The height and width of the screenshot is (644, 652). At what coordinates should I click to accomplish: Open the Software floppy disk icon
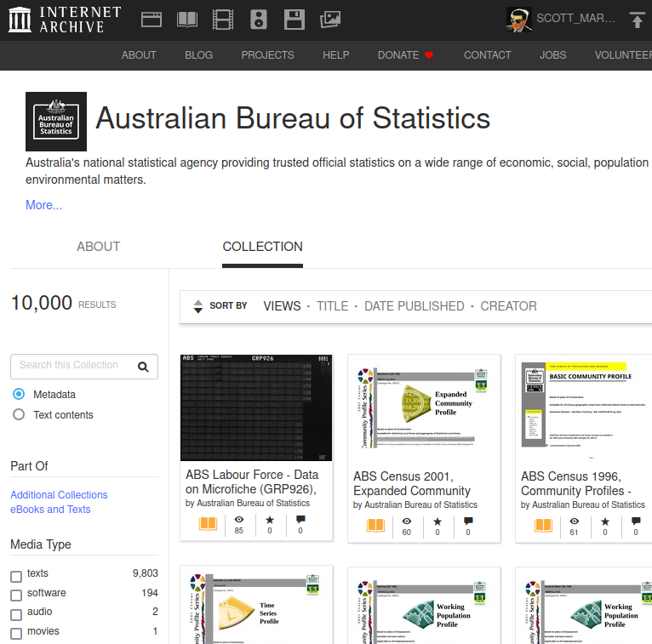click(x=295, y=20)
